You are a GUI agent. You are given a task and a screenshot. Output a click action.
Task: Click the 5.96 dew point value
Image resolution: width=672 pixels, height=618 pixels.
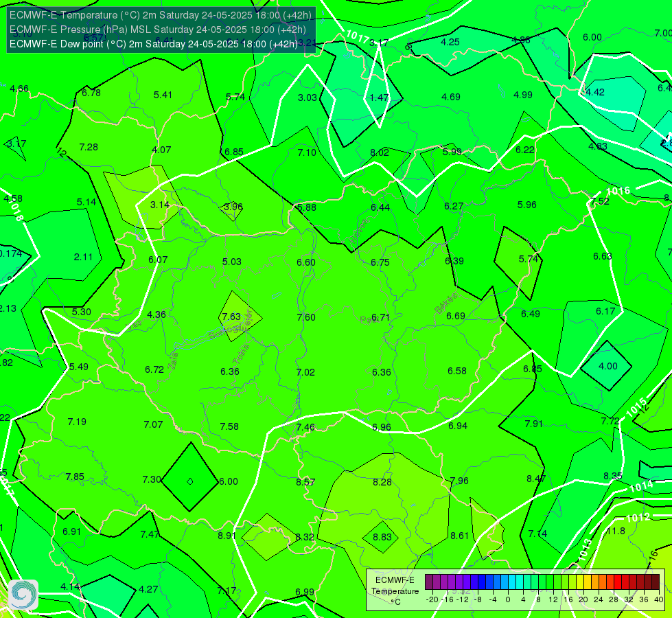click(526, 205)
